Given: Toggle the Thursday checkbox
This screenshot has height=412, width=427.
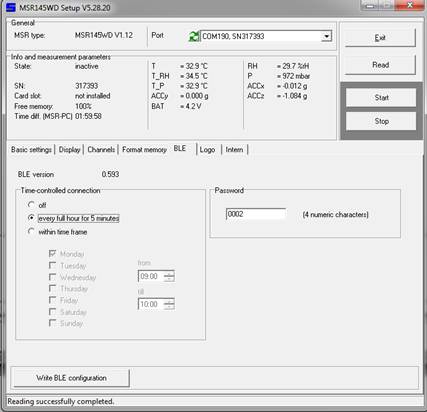Looking at the screenshot, I should 52,288.
